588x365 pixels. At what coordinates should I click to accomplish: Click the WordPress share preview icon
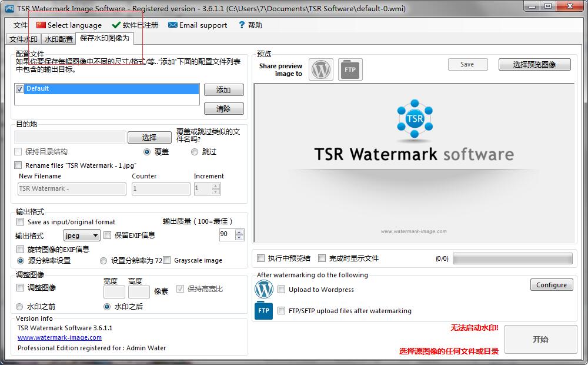tap(320, 69)
